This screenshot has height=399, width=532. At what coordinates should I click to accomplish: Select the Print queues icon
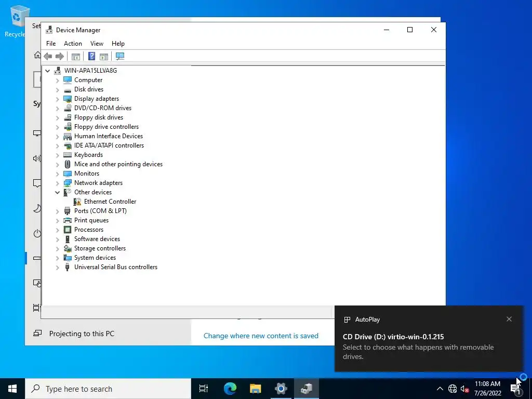click(x=68, y=220)
